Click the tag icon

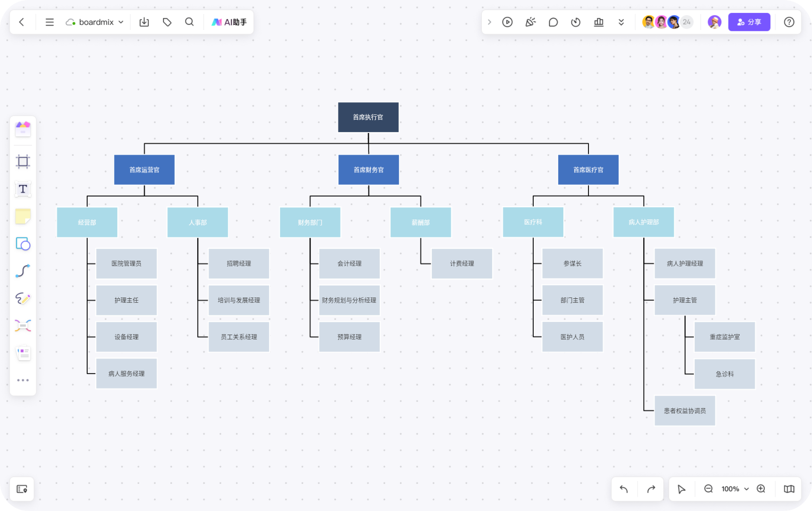[167, 22]
